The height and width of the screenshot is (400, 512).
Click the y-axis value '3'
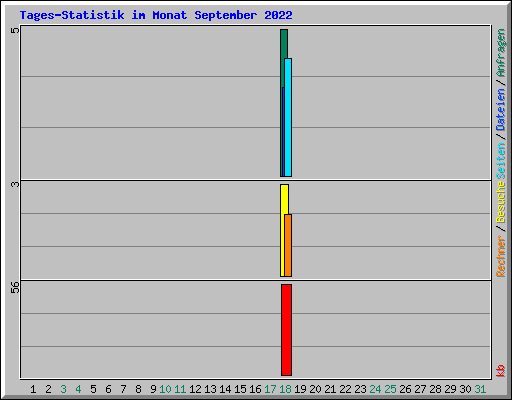[15, 184]
